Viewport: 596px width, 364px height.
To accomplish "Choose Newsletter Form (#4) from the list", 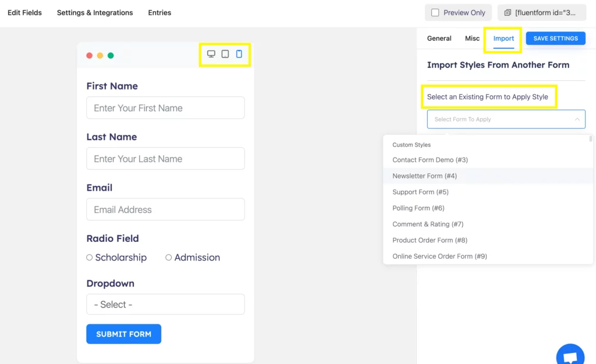I will click(x=425, y=176).
